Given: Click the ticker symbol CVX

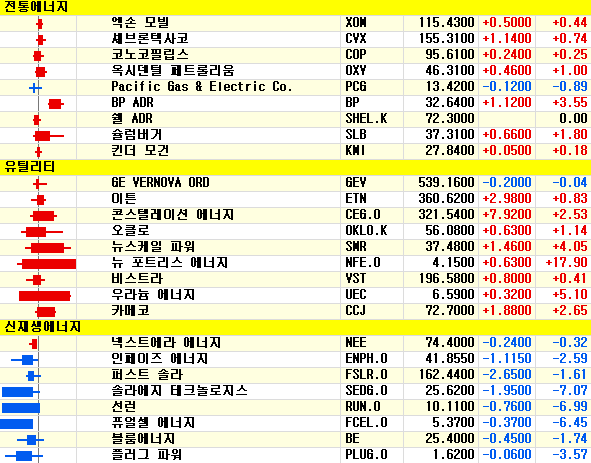Looking at the screenshot, I should [355, 39].
